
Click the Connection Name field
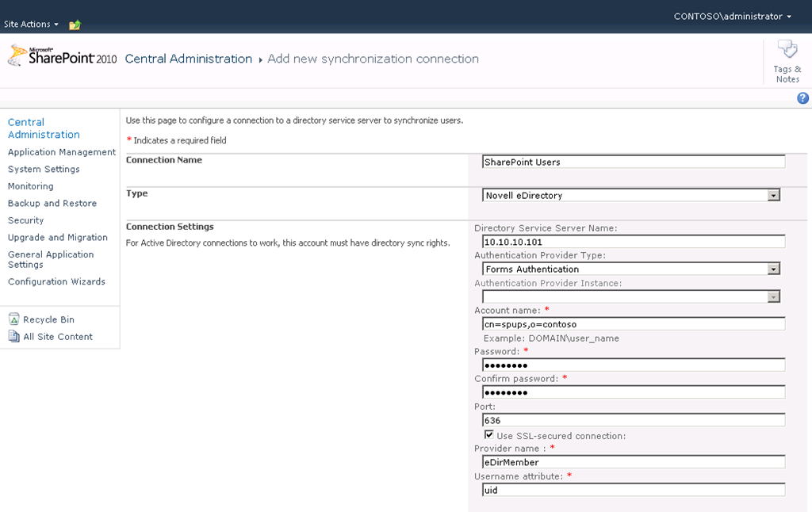click(x=634, y=162)
